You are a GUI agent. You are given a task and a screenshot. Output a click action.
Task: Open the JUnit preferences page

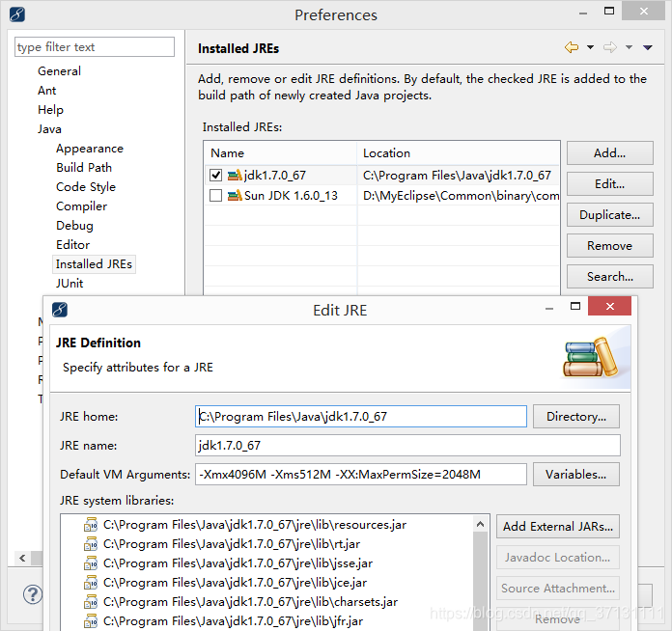70,283
